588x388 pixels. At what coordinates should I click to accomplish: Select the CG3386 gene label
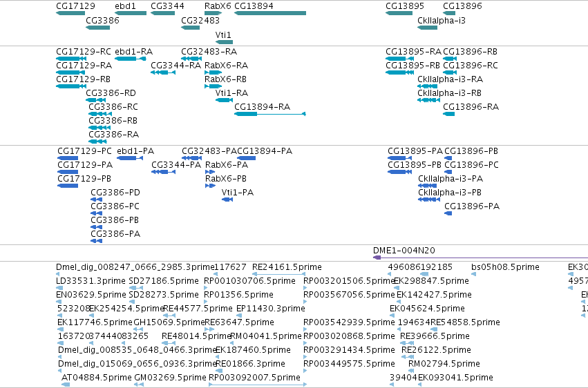click(x=102, y=21)
